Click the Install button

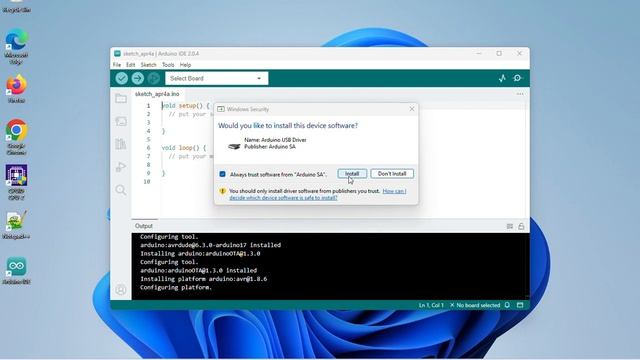tap(352, 174)
